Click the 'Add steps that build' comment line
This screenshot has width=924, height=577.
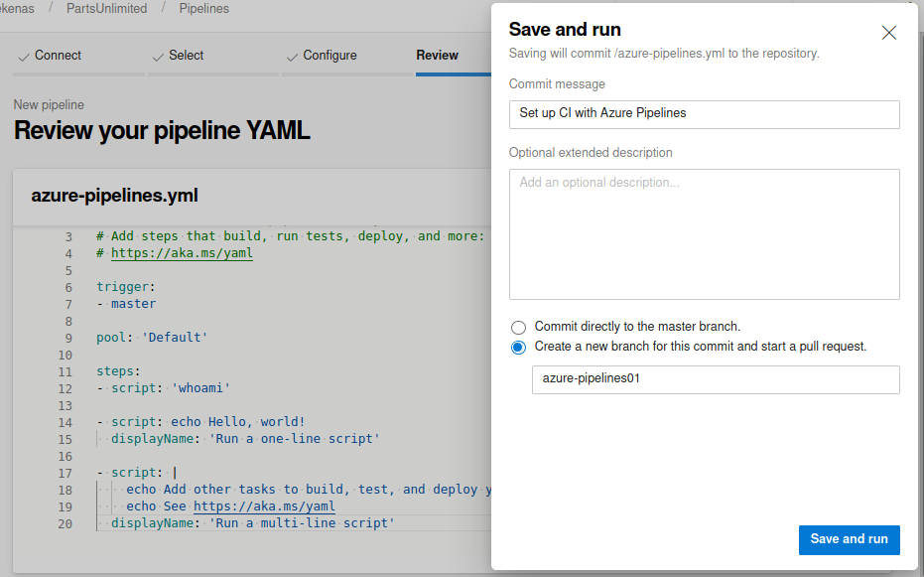290,236
